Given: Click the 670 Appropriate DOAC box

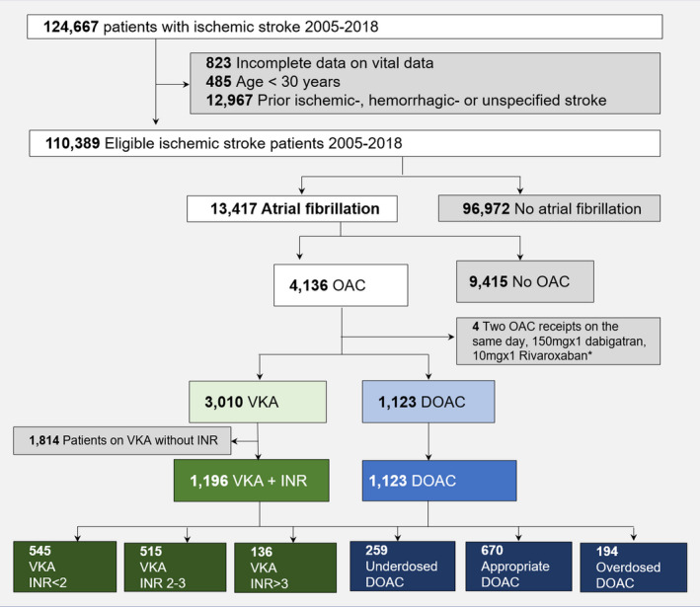Looking at the screenshot, I should coord(512,567).
